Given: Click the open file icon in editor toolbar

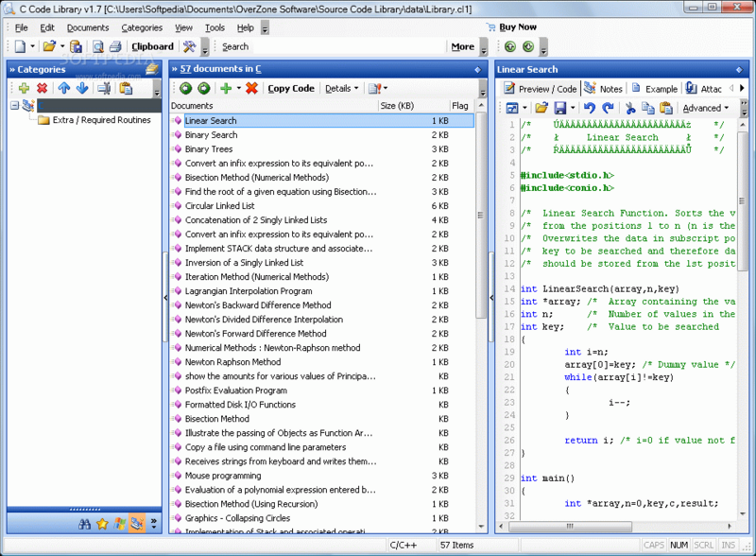Looking at the screenshot, I should point(541,108).
